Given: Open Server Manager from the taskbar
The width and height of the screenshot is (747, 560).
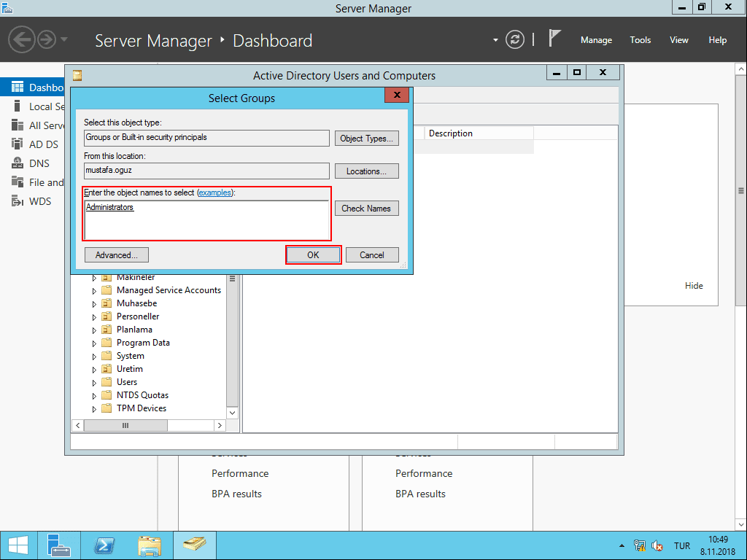Looking at the screenshot, I should click(x=59, y=545).
